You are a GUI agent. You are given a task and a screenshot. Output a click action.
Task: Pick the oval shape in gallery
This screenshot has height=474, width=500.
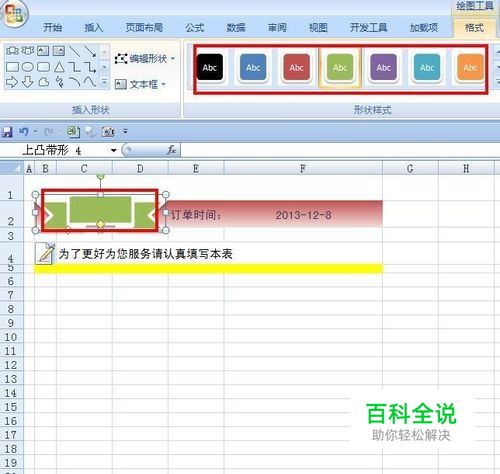pos(28,67)
